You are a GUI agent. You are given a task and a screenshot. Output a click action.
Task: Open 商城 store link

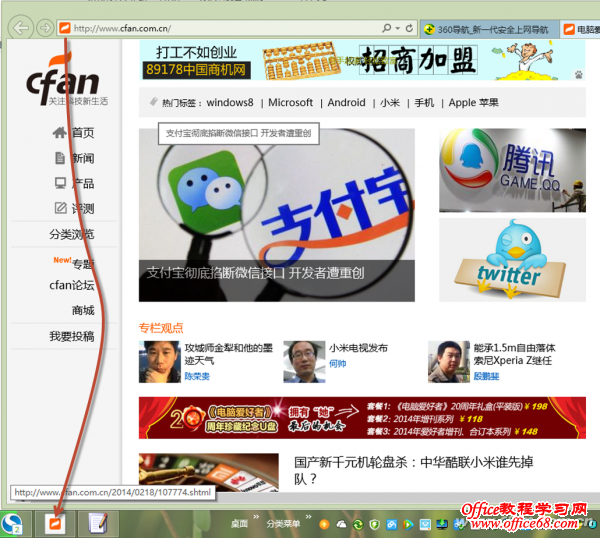[x=83, y=310]
